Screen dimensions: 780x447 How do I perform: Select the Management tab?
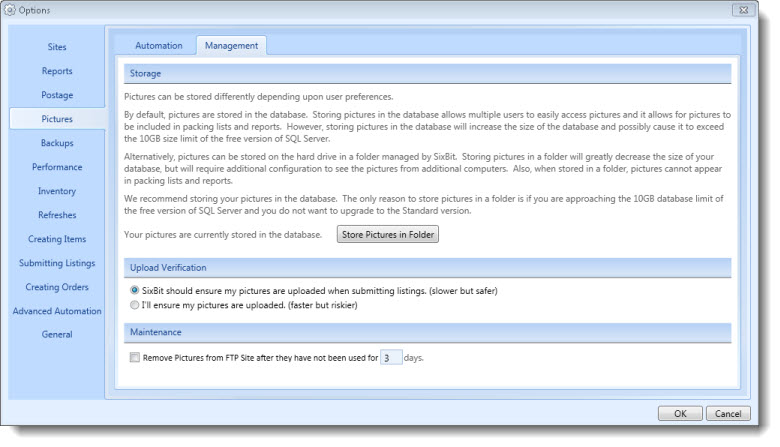[231, 46]
